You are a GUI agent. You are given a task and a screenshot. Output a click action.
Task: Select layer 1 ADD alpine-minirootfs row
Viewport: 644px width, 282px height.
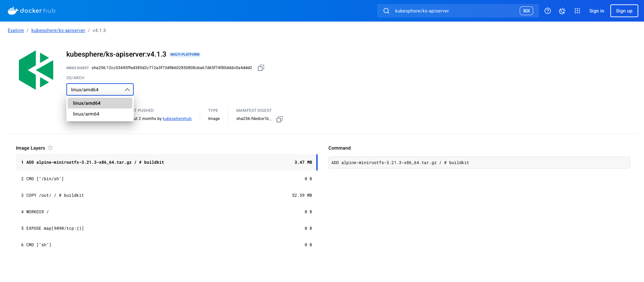click(x=166, y=162)
